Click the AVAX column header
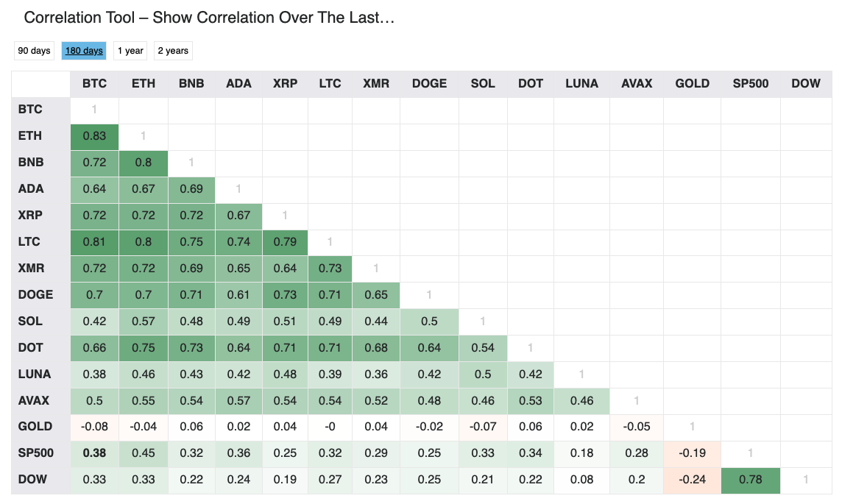This screenshot has height=504, width=842. coord(637,84)
